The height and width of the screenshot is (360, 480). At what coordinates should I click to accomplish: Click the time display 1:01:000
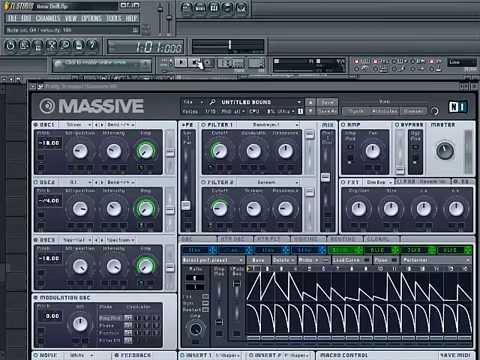(146, 47)
